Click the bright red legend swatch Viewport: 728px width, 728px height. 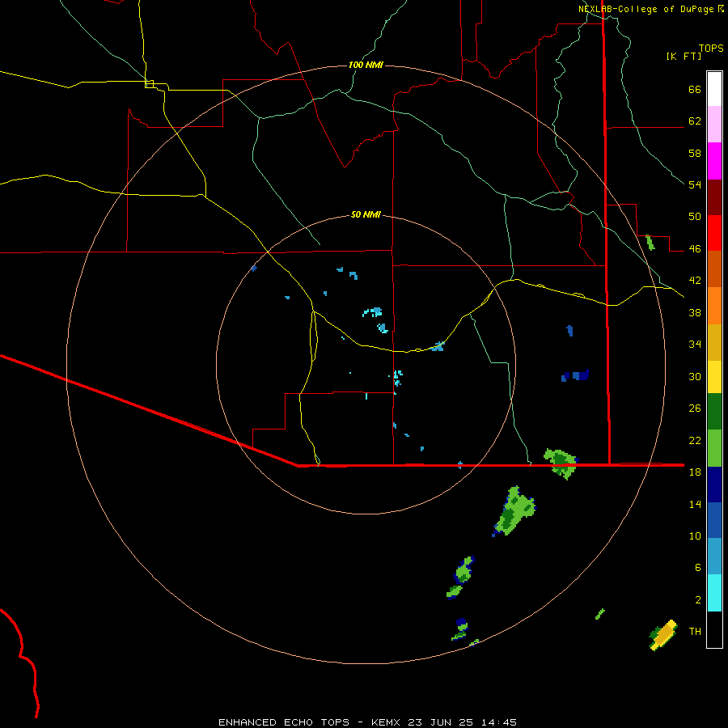click(x=714, y=233)
